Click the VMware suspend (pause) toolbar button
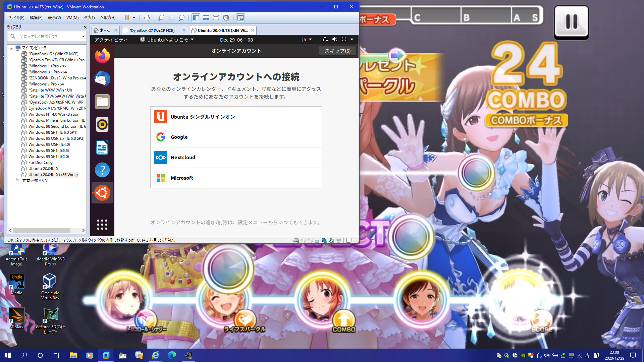 point(127,18)
